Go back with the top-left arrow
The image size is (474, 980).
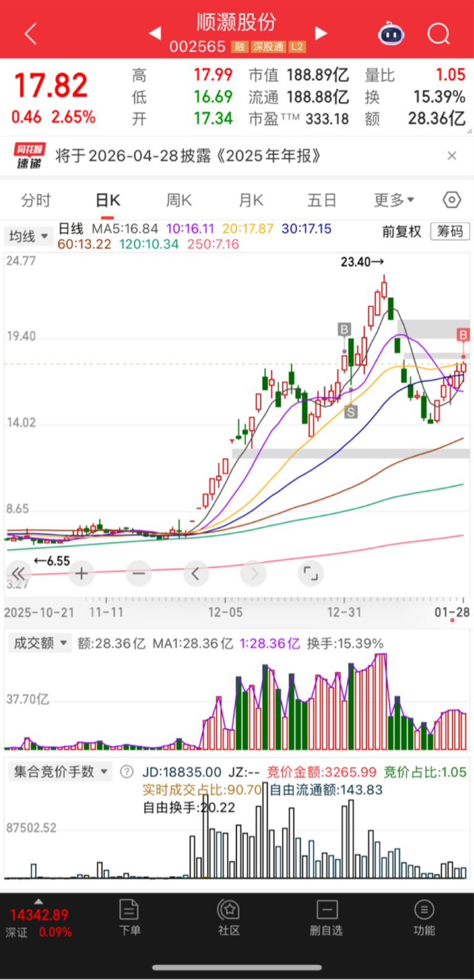tap(30, 34)
